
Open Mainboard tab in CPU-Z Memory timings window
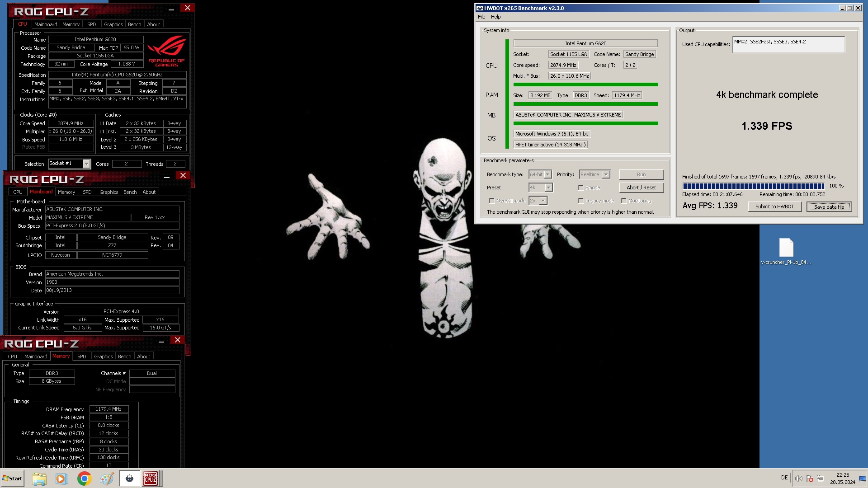(x=36, y=357)
